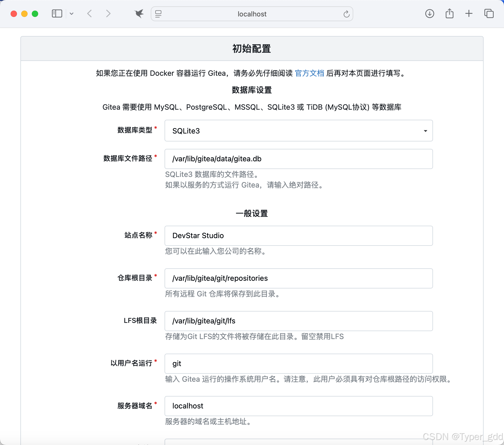The height and width of the screenshot is (445, 504).
Task: Click the 初始配置 page heading
Action: tap(251, 49)
